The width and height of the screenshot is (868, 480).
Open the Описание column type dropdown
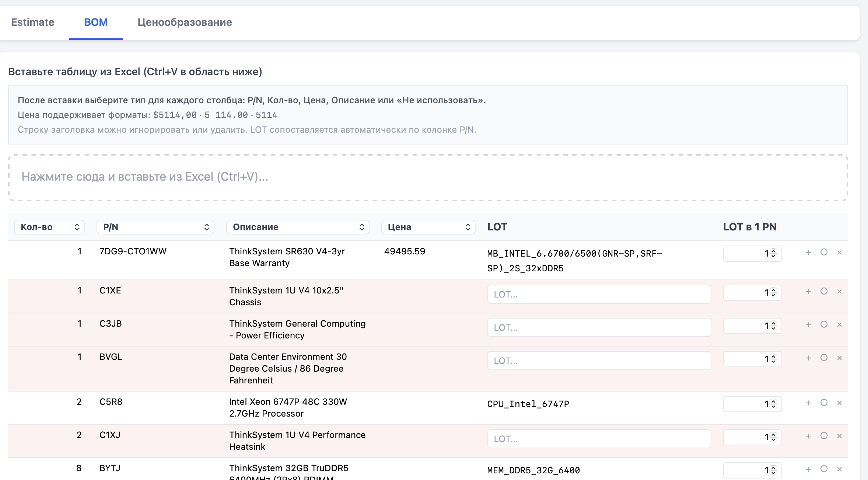298,227
